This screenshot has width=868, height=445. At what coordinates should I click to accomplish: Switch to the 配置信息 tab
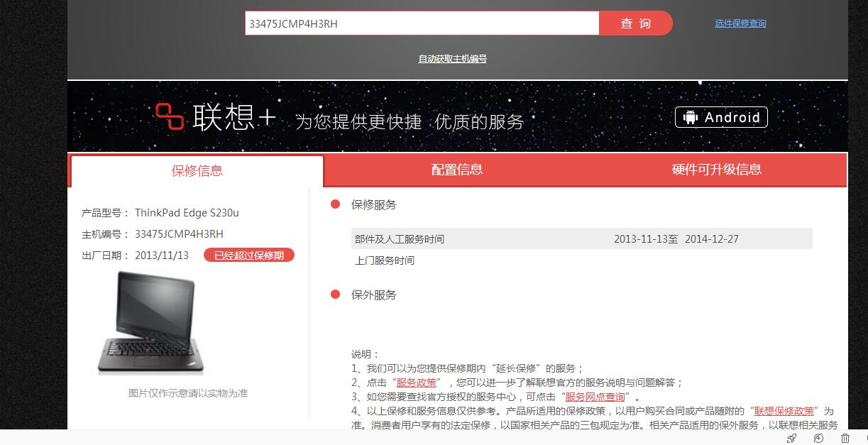(457, 170)
